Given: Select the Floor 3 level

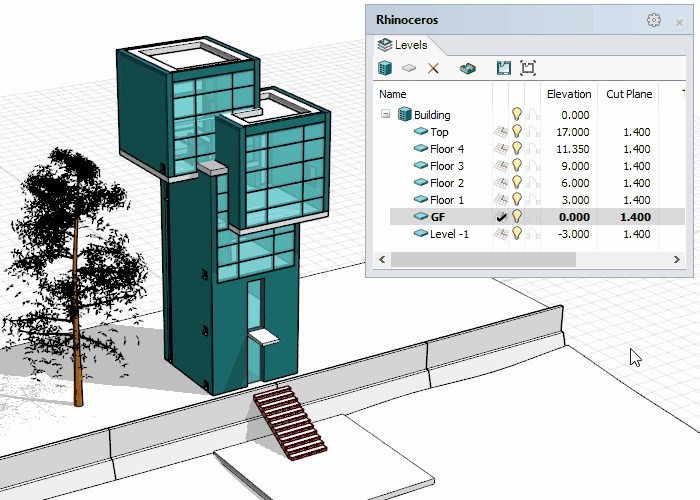Looking at the screenshot, I should (446, 166).
